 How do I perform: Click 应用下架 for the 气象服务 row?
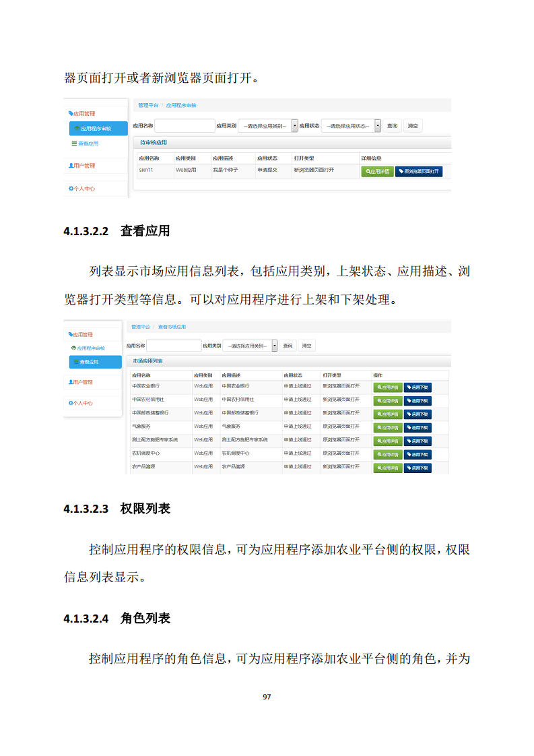click(418, 428)
